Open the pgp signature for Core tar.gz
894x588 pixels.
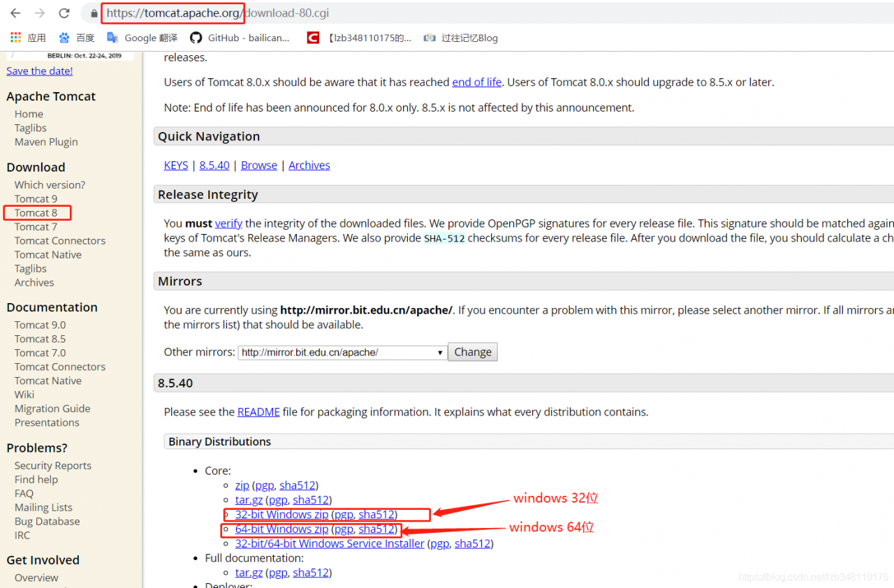pos(278,499)
